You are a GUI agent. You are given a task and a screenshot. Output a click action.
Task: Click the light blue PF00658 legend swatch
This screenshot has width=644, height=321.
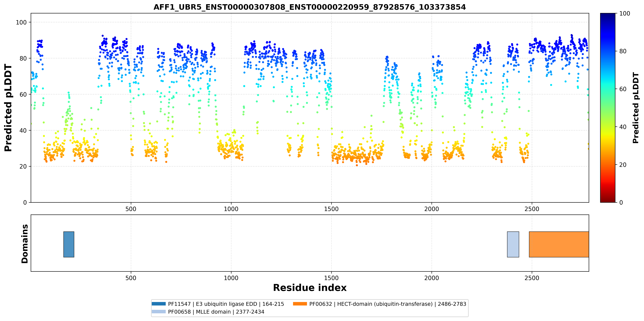coord(158,311)
